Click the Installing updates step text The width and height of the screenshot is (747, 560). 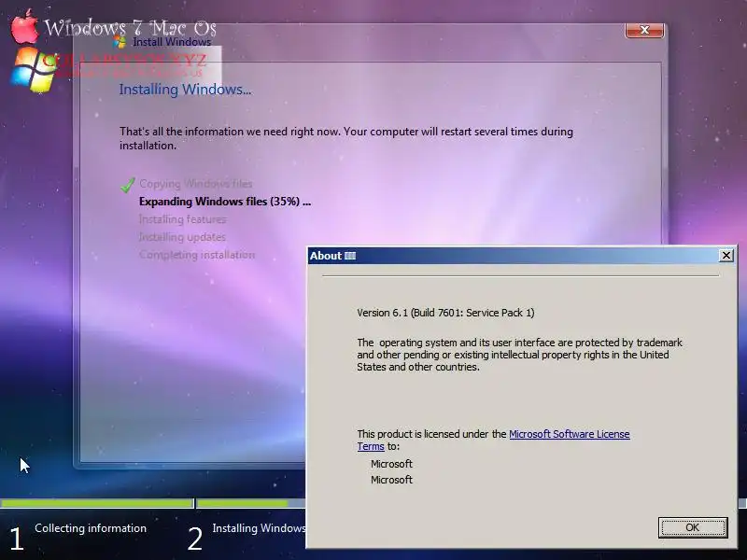click(x=182, y=237)
